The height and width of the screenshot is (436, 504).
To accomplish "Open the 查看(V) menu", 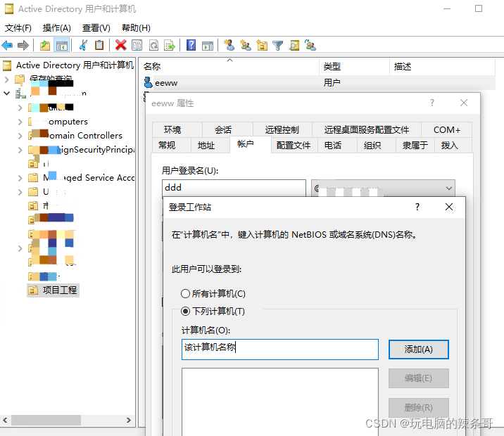I will (96, 28).
